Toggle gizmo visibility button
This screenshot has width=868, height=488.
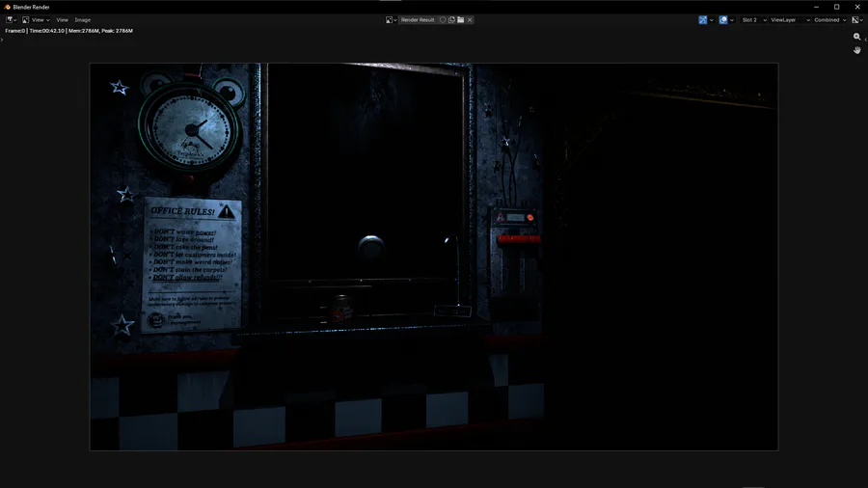coord(702,20)
